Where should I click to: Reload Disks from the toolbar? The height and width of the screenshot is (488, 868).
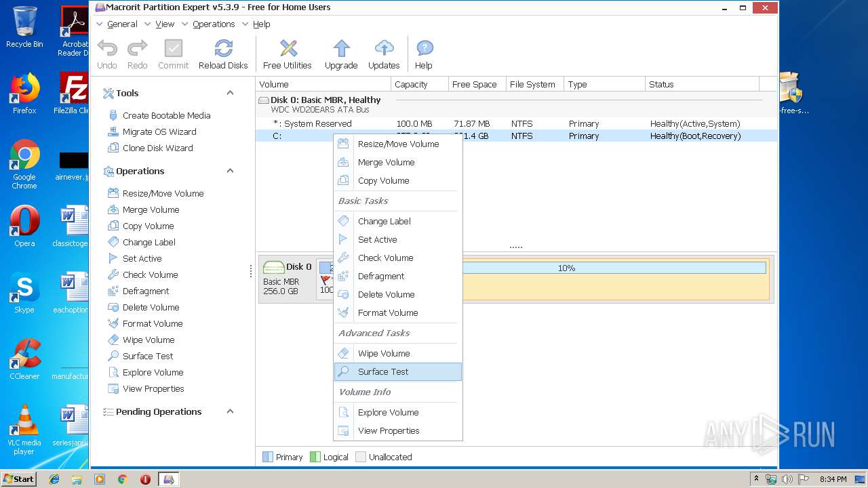point(223,54)
